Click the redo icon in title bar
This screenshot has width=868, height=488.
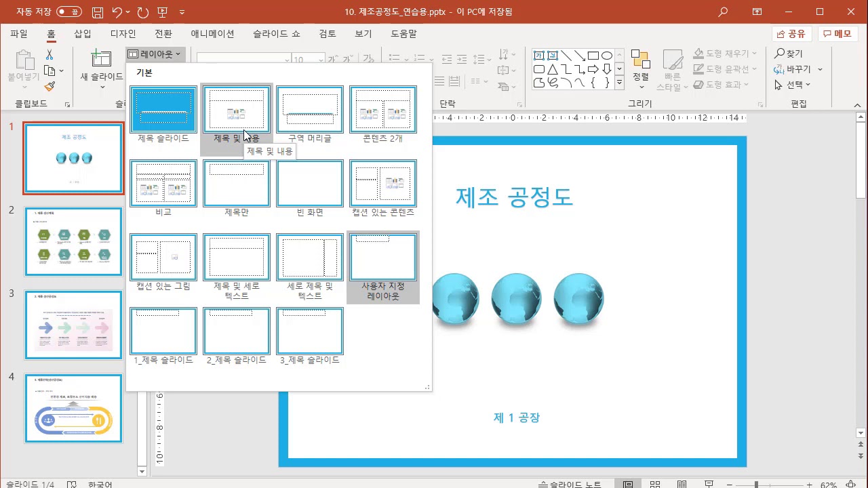(x=142, y=12)
